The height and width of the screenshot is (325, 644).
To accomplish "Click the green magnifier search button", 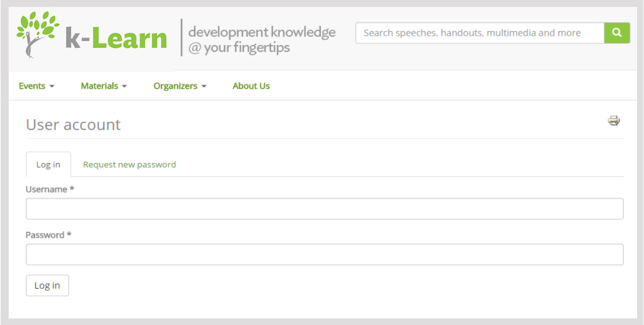I will click(617, 33).
